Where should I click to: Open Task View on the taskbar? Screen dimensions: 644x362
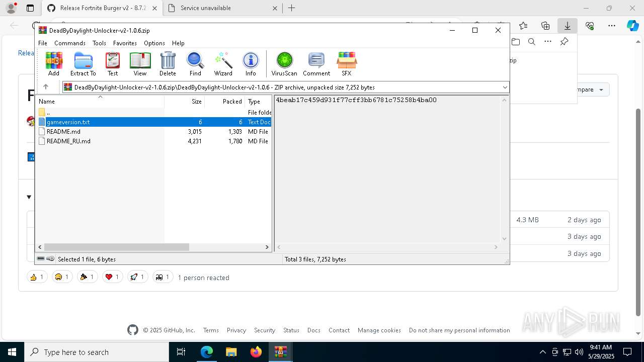click(x=181, y=352)
